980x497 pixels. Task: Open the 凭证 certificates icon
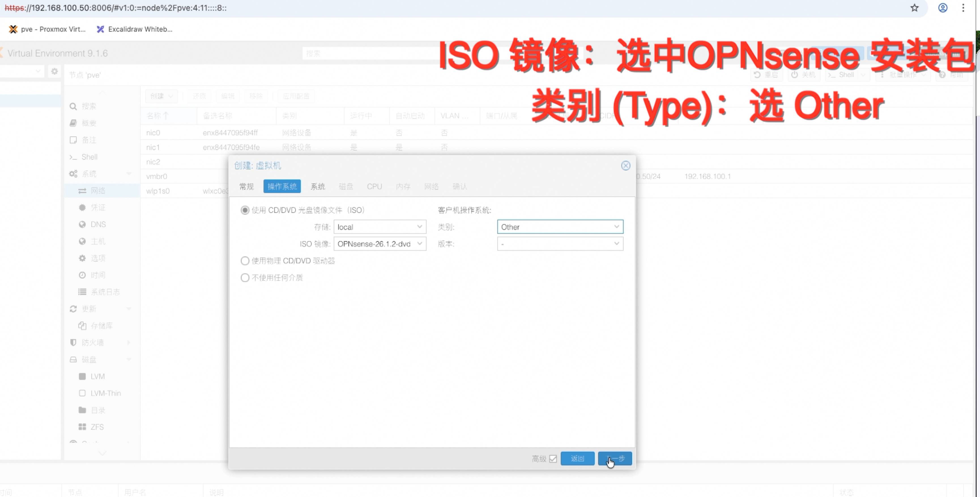(82, 207)
